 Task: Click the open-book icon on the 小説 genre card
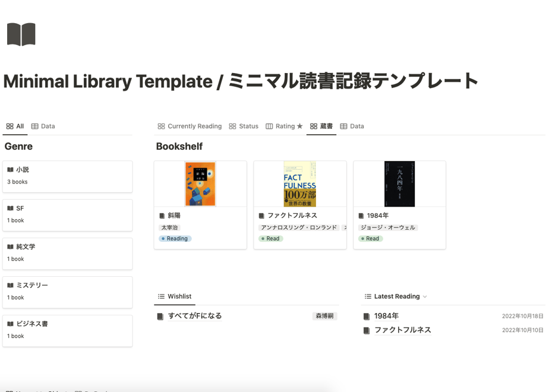click(10, 170)
